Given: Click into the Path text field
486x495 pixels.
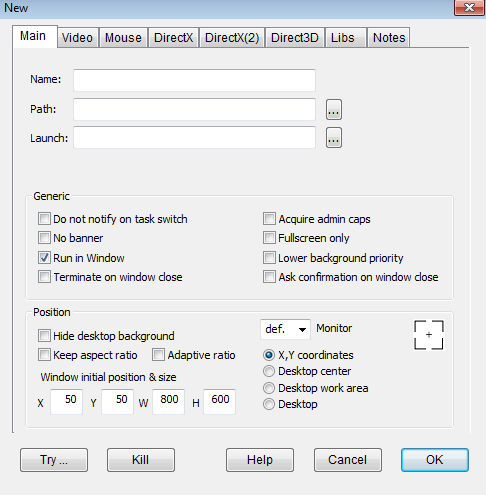Looking at the screenshot, I should click(194, 109).
